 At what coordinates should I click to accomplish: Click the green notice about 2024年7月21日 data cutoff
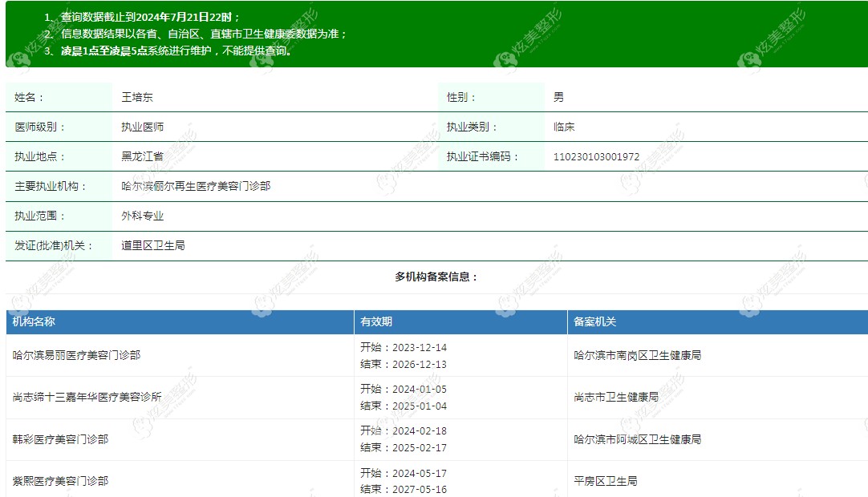pyautogui.click(x=142, y=17)
